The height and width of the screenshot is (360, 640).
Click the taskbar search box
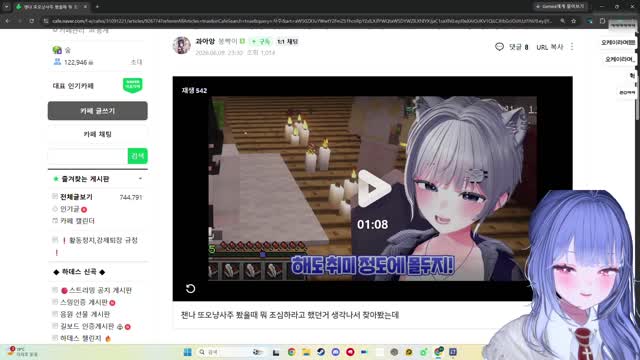click(231, 352)
